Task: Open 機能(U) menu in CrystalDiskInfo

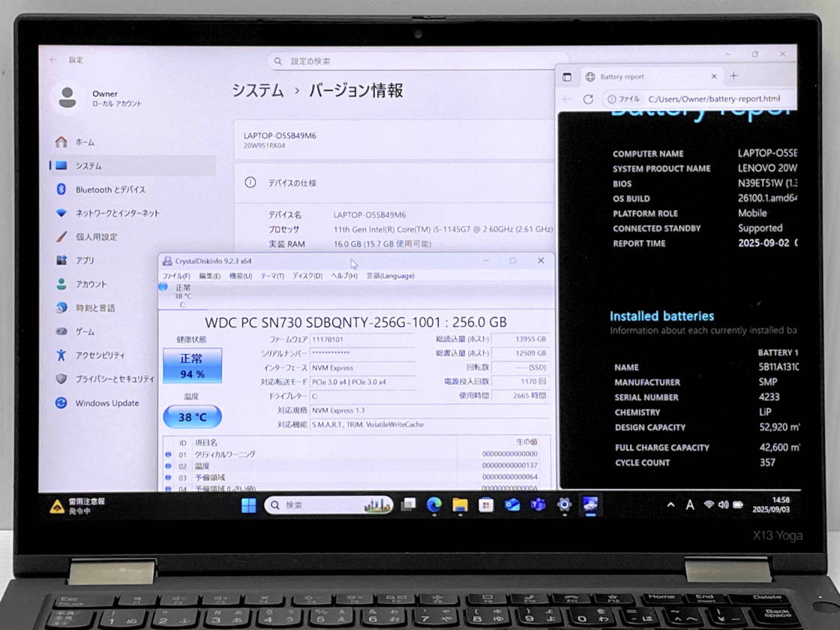Action: pos(241,276)
